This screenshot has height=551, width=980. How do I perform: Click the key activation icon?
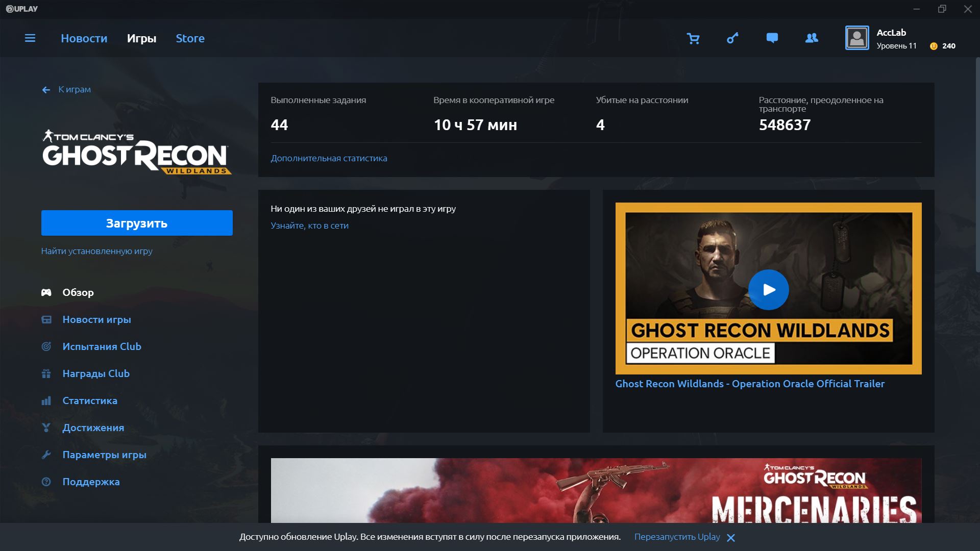(x=732, y=38)
